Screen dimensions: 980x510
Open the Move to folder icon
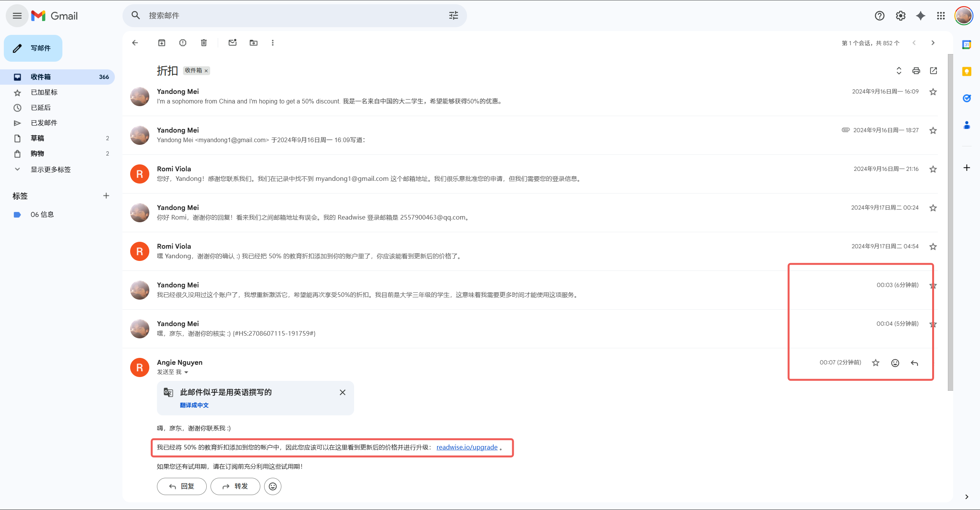[x=253, y=43]
